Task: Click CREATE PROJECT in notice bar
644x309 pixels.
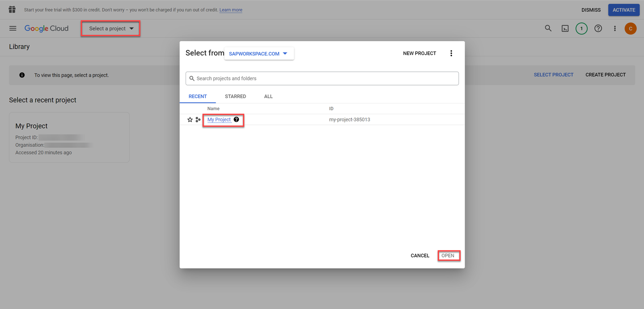Action: (606, 75)
